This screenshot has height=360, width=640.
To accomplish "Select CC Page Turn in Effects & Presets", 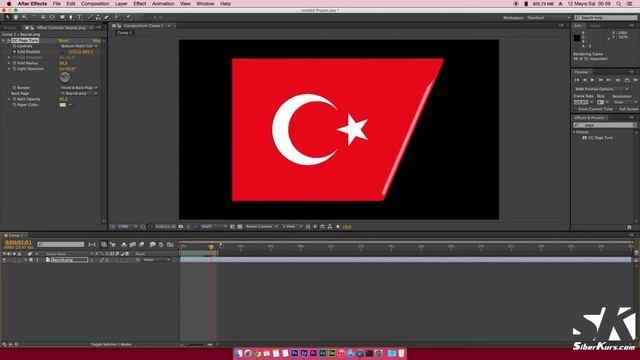I will [x=600, y=138].
